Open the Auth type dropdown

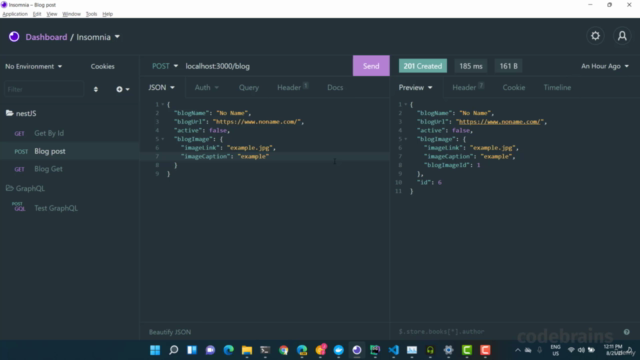[x=207, y=87]
